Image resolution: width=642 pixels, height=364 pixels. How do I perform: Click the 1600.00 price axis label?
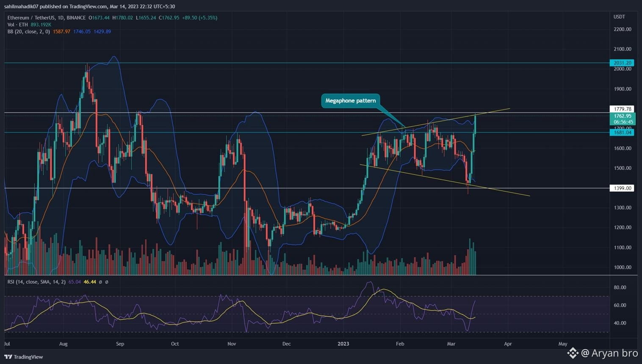[x=622, y=148]
